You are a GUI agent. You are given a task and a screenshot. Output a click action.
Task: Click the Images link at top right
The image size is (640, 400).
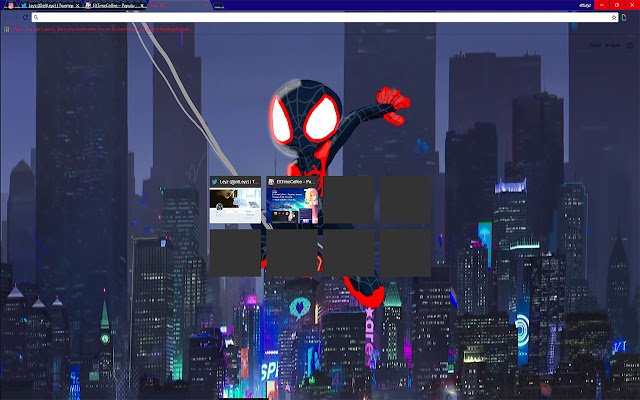point(612,45)
